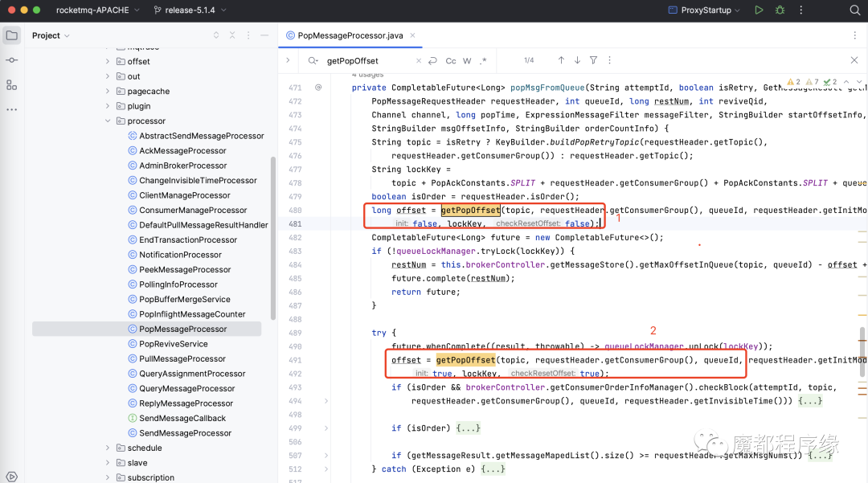Select PullMessageProcessor in project tree
This screenshot has height=483, width=868.
click(182, 358)
